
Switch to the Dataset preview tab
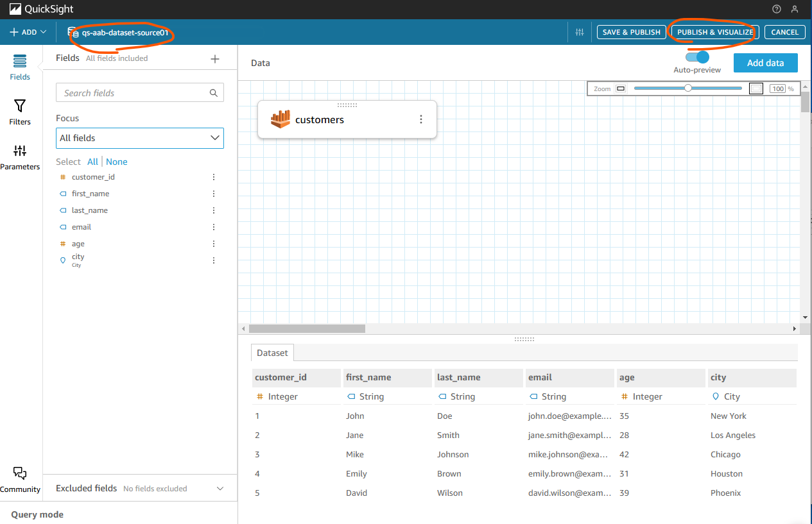coord(273,353)
